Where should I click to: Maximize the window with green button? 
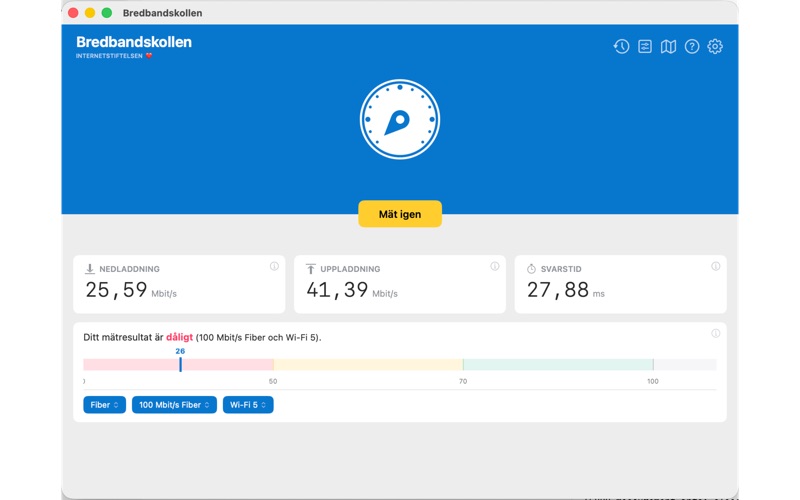107,13
